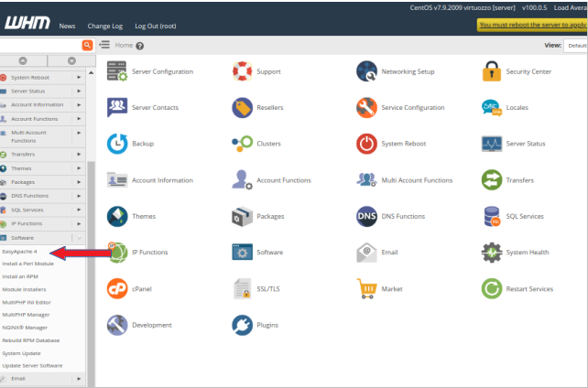Open Install a Perl Module
The image size is (588, 388).
point(28,264)
